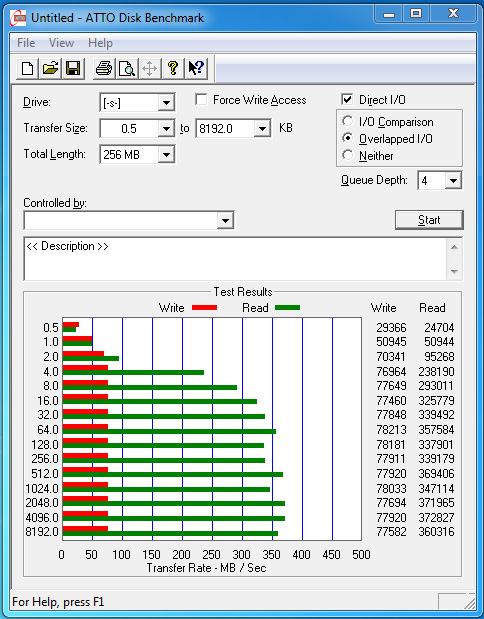Click read value 360316

[436, 532]
